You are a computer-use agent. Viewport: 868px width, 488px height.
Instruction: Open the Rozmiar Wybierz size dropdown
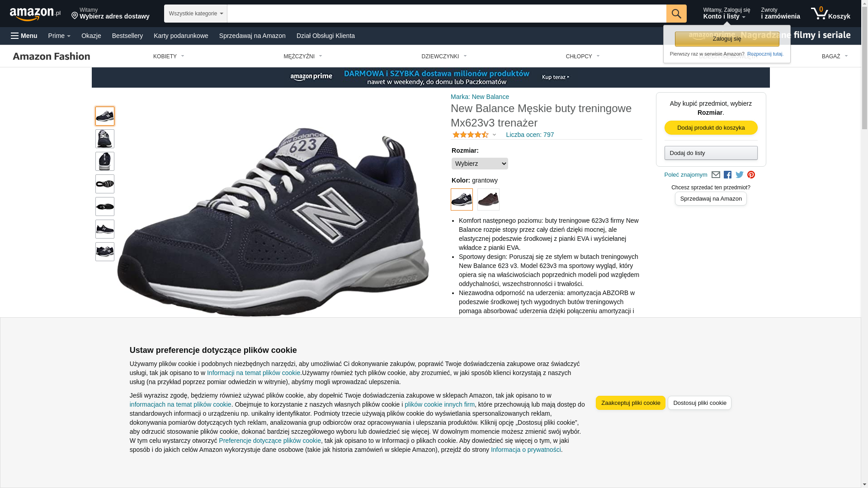[480, 164]
